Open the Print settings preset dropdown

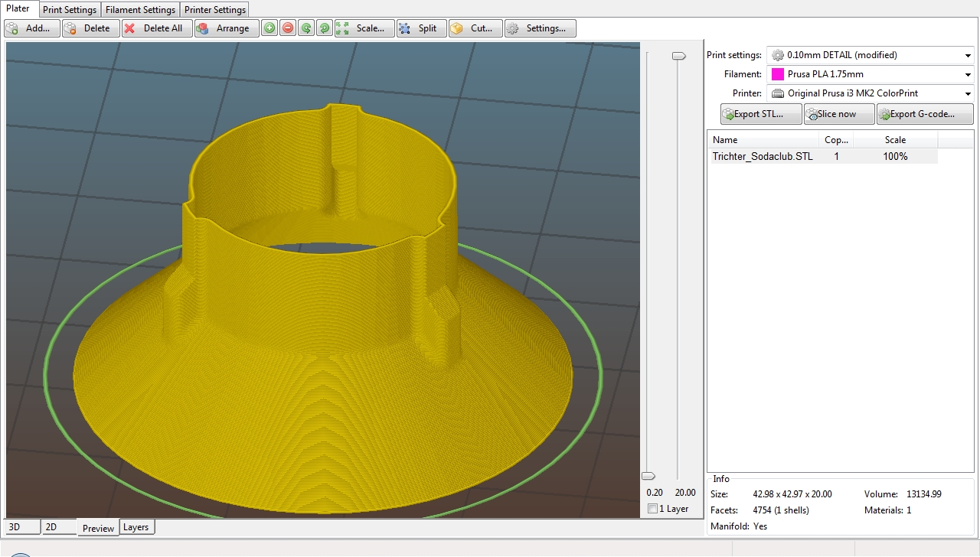(870, 55)
